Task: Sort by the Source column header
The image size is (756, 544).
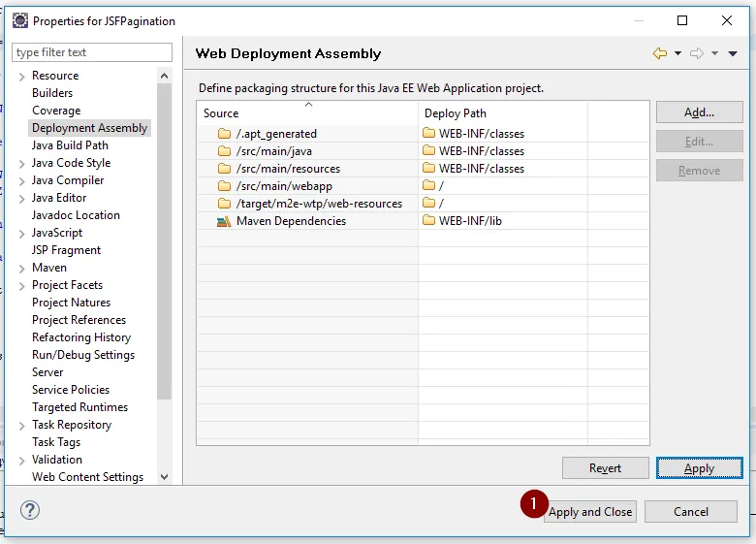Action: click(x=306, y=112)
